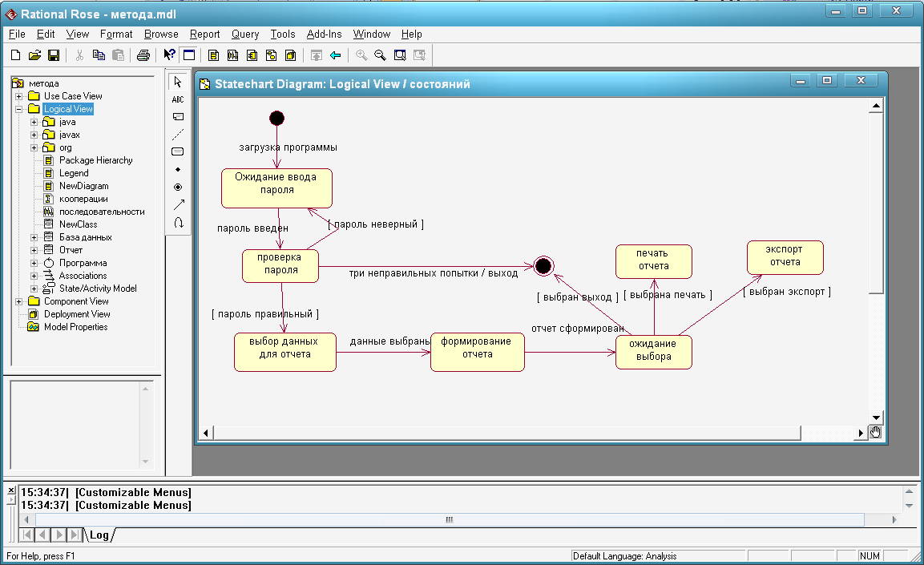The height and width of the screenshot is (565, 924).
Task: Open the Query menu
Action: pyautogui.click(x=245, y=34)
